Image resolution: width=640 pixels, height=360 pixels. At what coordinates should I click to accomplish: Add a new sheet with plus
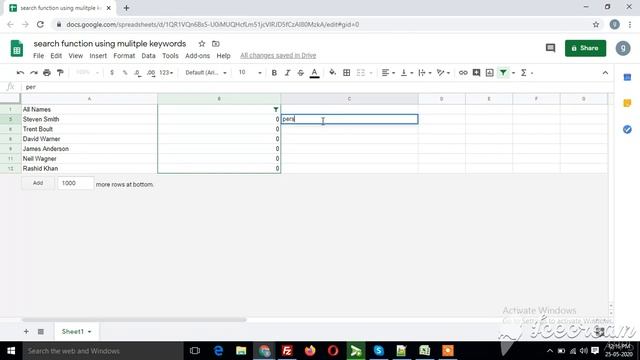pyautogui.click(x=26, y=331)
